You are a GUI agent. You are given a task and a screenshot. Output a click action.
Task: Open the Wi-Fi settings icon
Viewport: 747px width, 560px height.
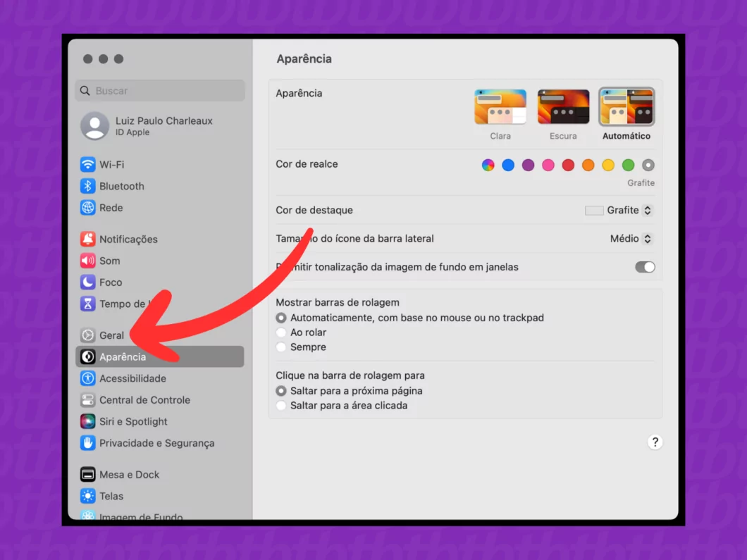tap(87, 164)
